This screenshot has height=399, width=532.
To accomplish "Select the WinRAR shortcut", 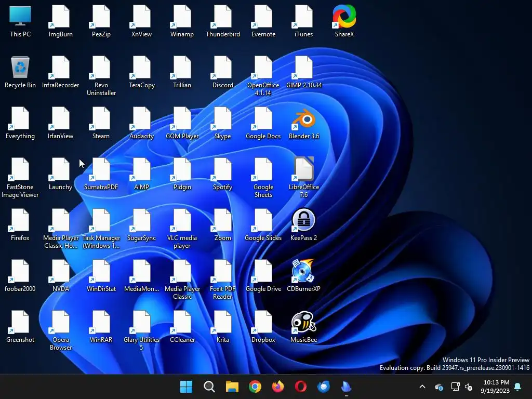I will [101, 326].
